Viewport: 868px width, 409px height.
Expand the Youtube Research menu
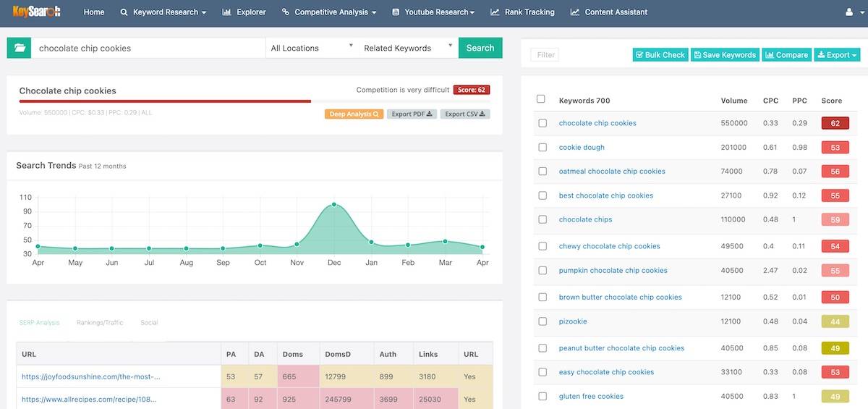[433, 12]
